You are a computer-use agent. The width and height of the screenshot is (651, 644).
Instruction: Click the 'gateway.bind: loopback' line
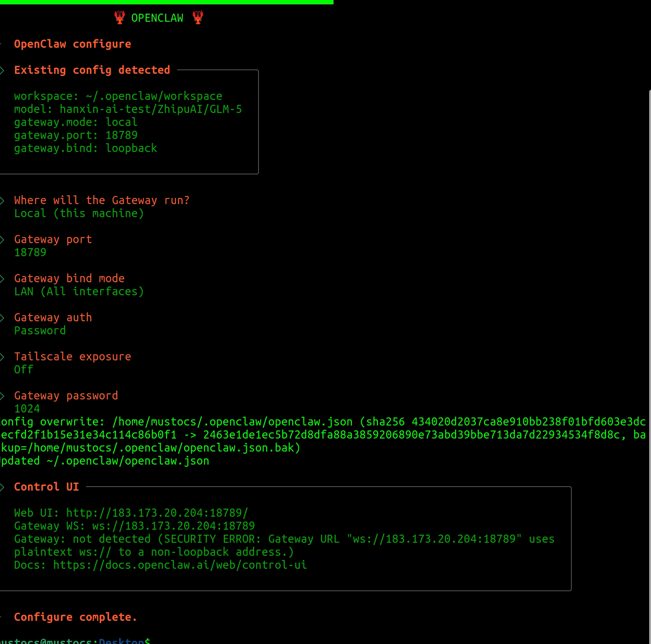click(85, 148)
